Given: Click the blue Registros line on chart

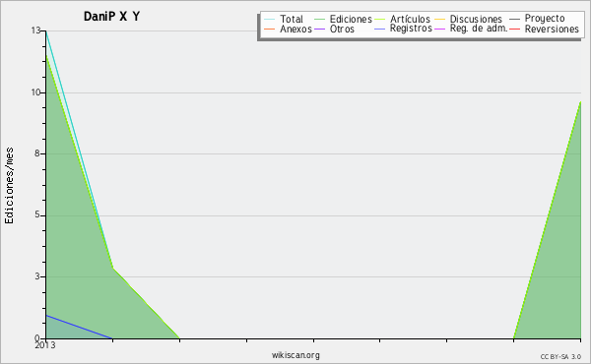Looking at the screenshot, I should 79,327.
